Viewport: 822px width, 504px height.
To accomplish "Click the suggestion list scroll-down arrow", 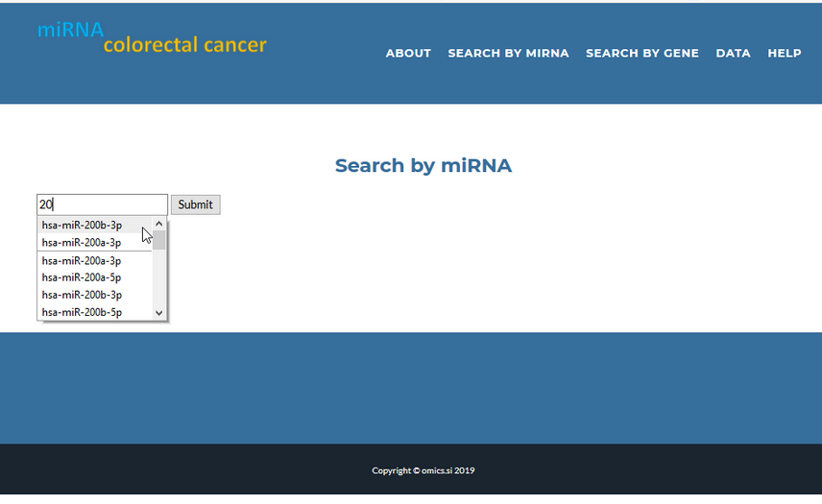I will tap(159, 313).
